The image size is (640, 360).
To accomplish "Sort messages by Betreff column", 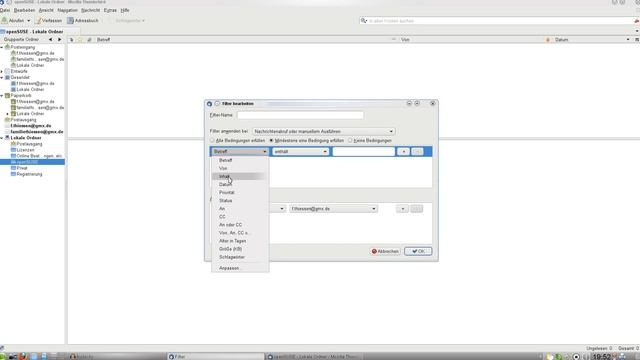I will 104,40.
